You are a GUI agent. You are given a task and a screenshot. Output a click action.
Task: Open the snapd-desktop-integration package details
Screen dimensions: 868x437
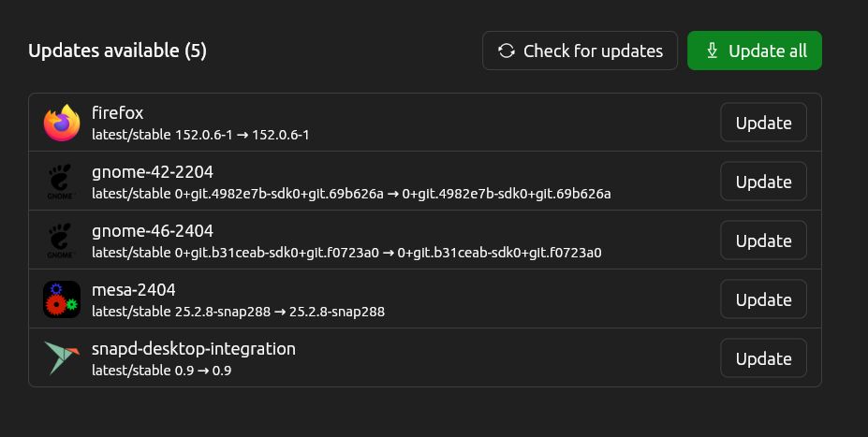[x=194, y=349]
